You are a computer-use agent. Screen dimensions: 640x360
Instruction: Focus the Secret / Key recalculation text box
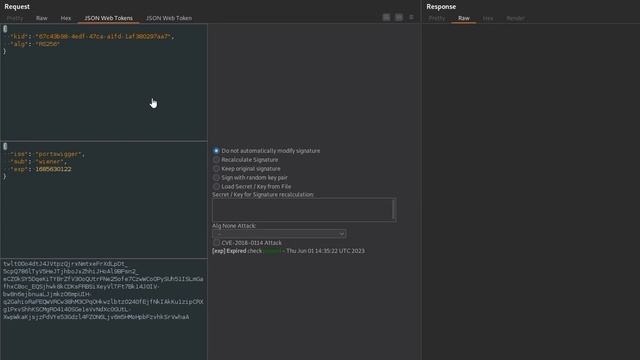[x=302, y=210]
